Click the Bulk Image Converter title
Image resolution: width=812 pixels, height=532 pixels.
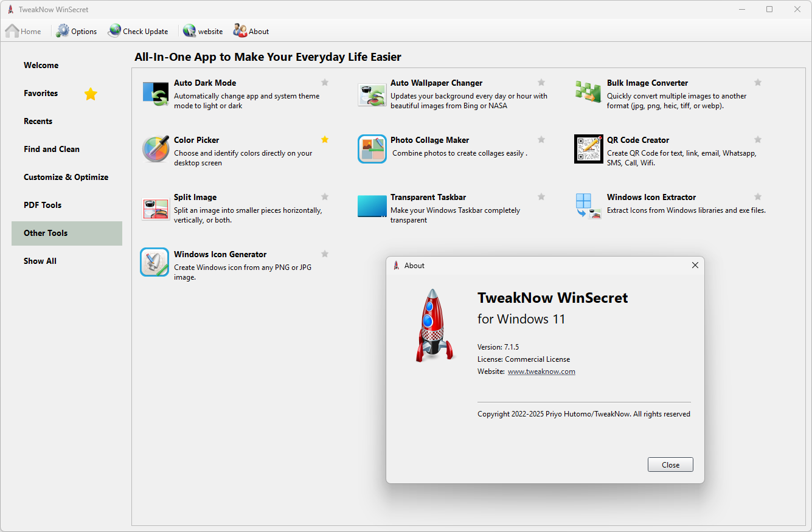pyautogui.click(x=647, y=83)
